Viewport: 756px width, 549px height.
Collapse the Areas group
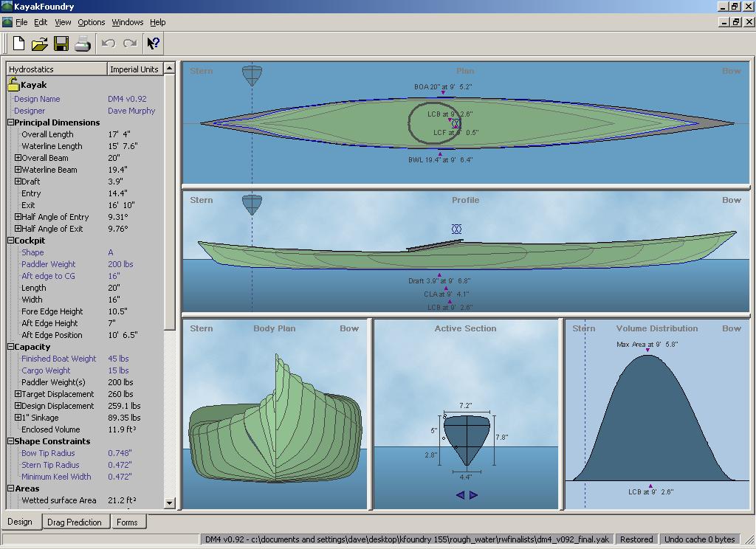click(10, 488)
